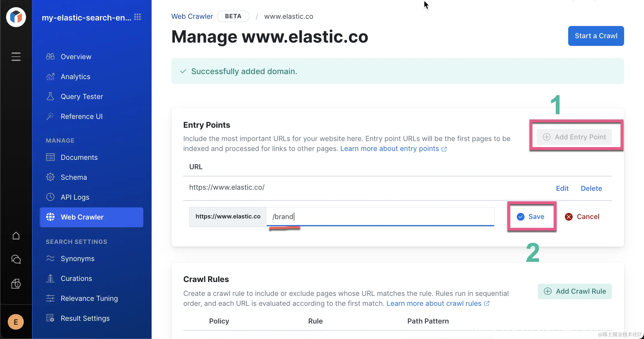Open the user avatar labeled E
644x339 pixels.
point(16,322)
